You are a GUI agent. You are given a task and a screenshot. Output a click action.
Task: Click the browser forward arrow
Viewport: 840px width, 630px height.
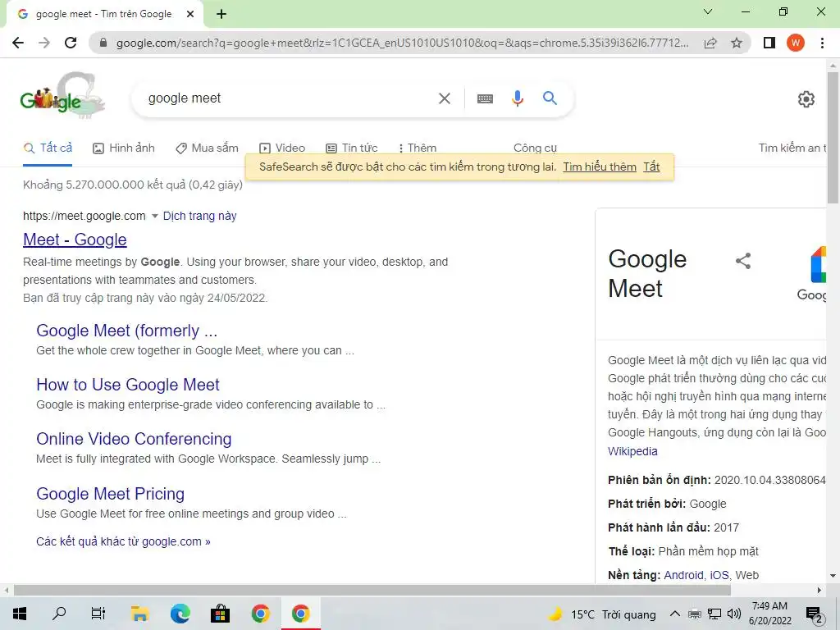tap(44, 43)
